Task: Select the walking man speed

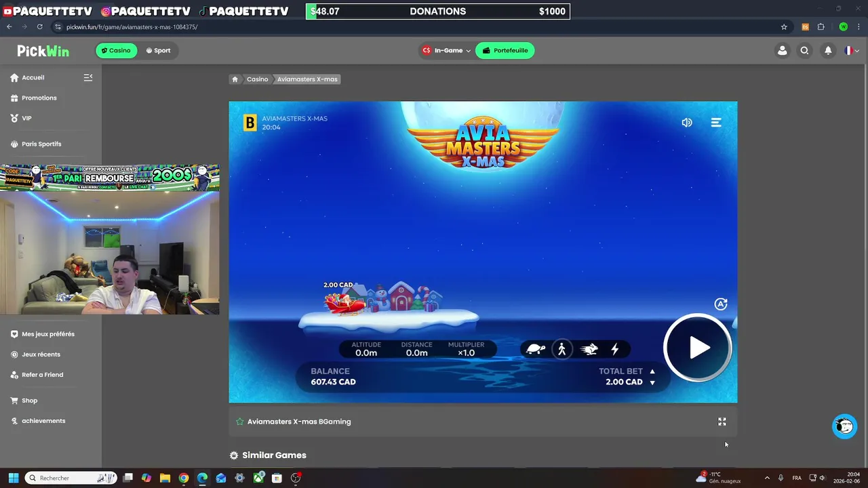Action: click(x=561, y=349)
